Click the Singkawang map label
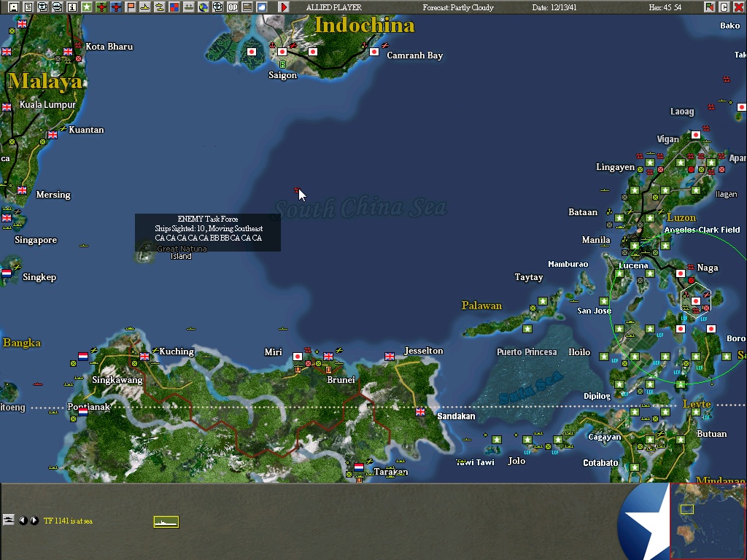Viewport: 747px width, 560px height. tap(117, 380)
